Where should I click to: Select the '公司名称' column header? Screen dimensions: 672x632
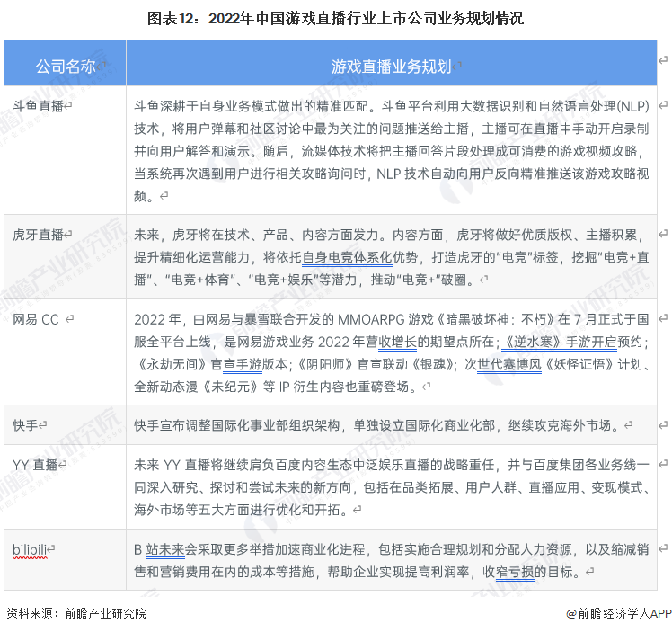click(66, 64)
